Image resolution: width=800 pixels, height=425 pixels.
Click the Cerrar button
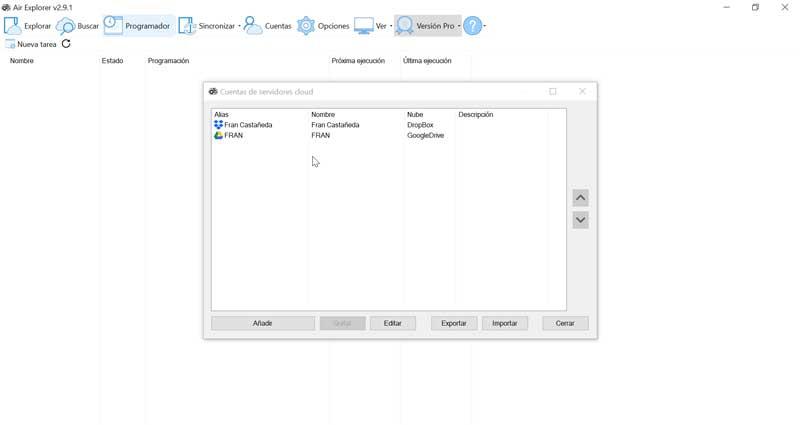coord(565,323)
